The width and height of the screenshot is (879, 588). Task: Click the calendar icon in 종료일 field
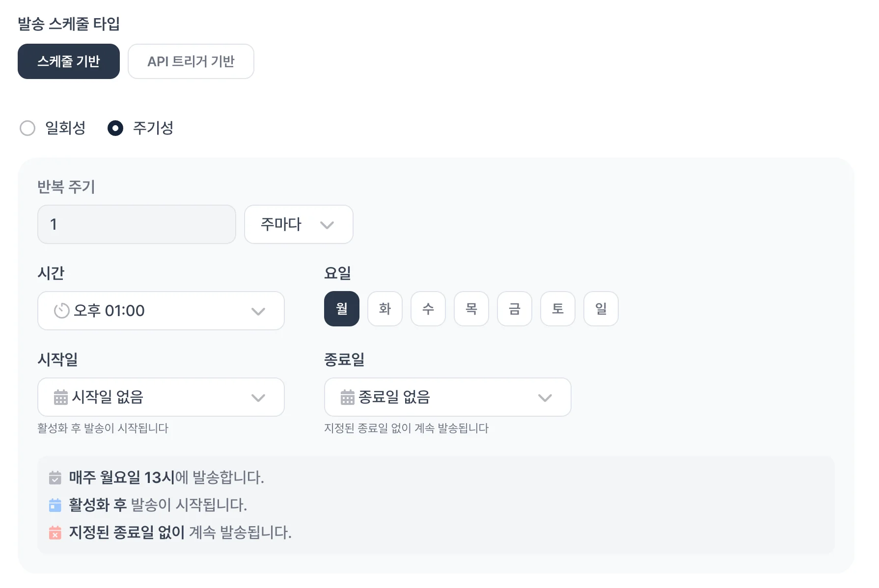pyautogui.click(x=347, y=397)
